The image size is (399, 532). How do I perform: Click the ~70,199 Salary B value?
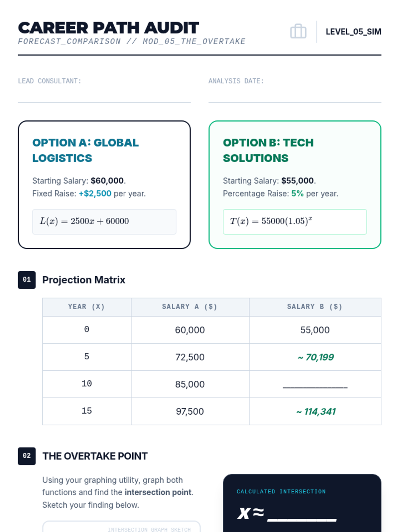tap(316, 357)
